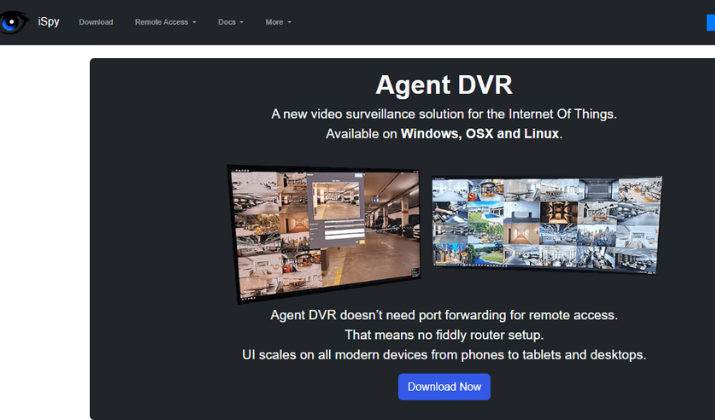715x420 pixels.
Task: Open the multi-camera grid screenshot
Action: coord(546,225)
